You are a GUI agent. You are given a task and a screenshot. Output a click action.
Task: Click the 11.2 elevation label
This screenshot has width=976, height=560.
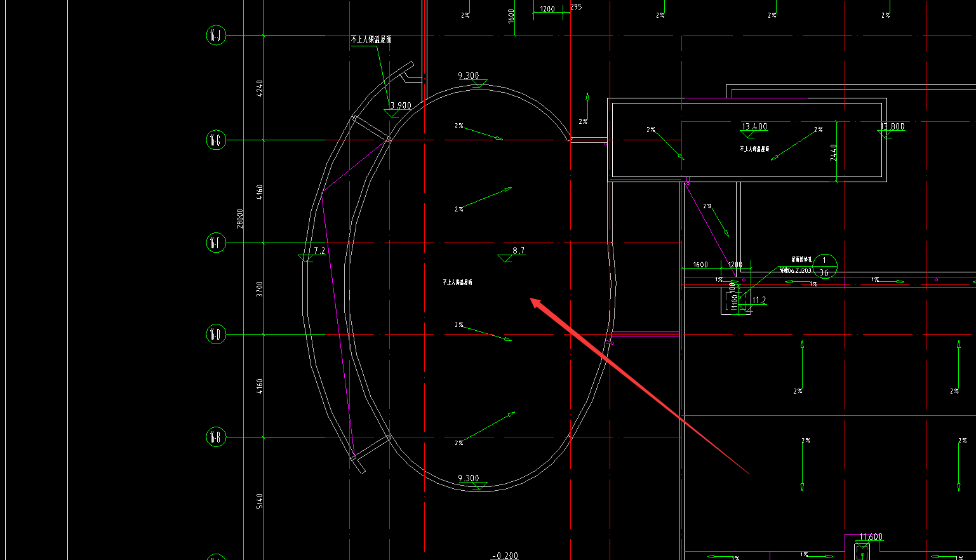tap(759, 300)
